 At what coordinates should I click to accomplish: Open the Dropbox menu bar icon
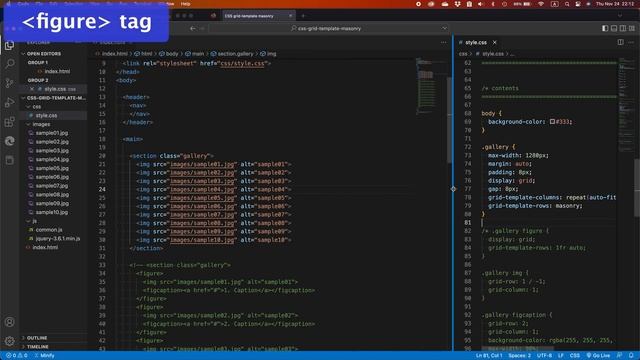457,4
